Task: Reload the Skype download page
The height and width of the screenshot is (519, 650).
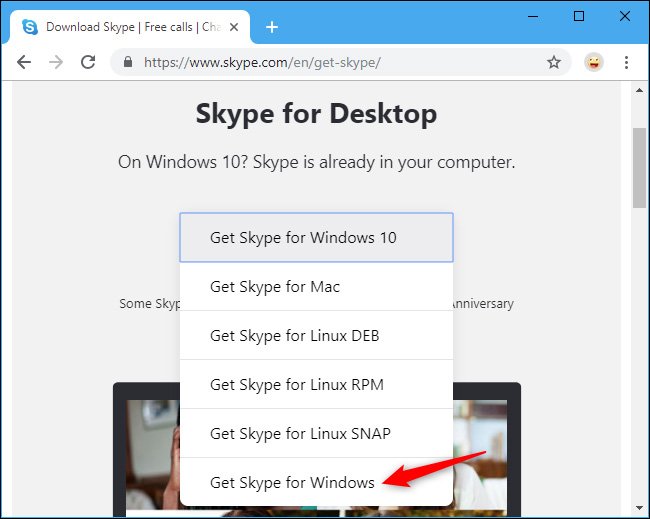Action: click(88, 62)
